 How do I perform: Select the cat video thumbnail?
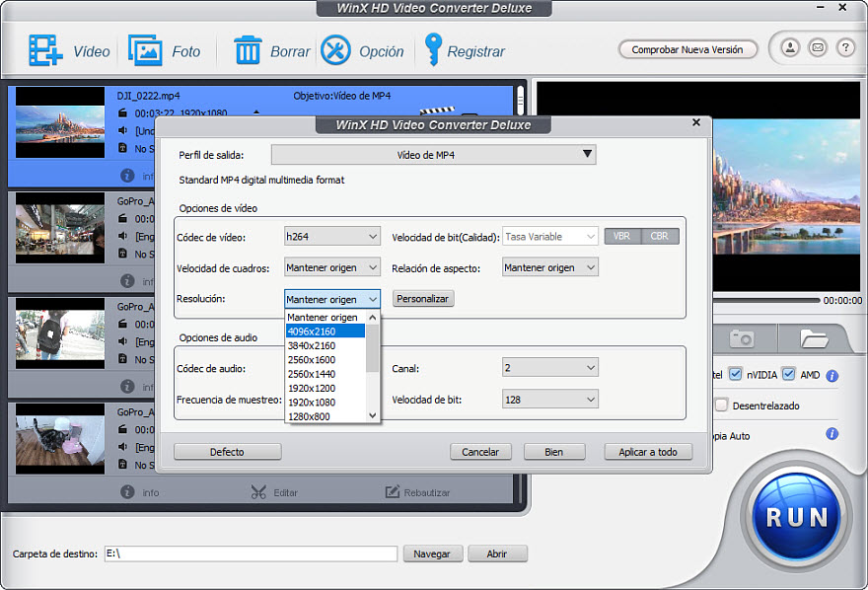[60, 439]
